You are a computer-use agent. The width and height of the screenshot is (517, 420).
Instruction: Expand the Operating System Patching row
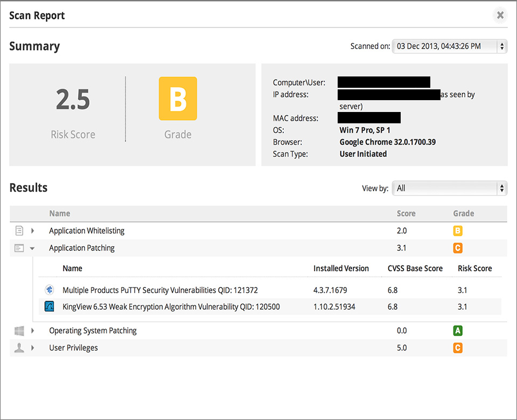coord(32,330)
